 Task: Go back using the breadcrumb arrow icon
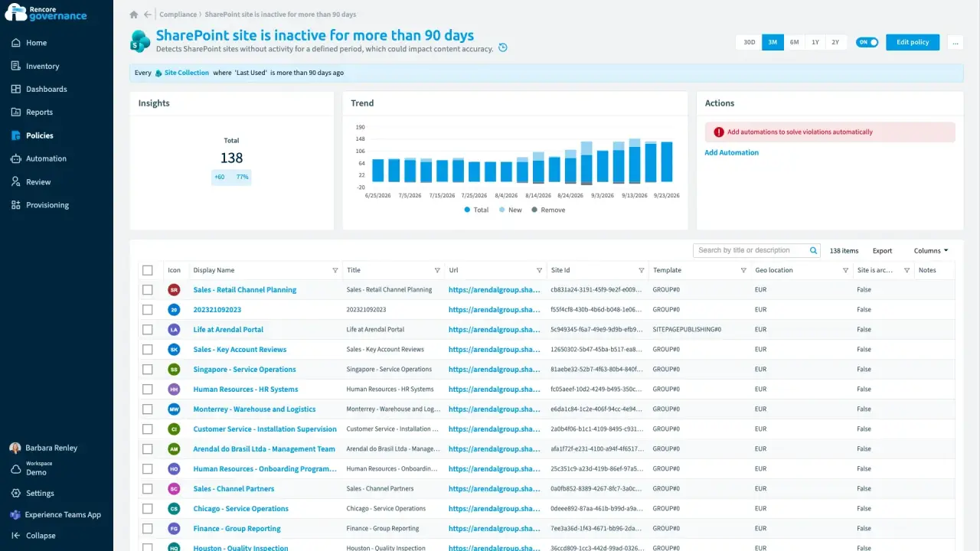[x=148, y=15]
